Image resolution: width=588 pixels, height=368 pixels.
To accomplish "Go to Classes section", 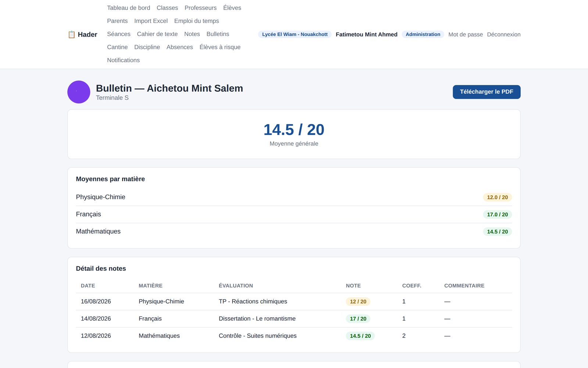I will click(x=167, y=8).
